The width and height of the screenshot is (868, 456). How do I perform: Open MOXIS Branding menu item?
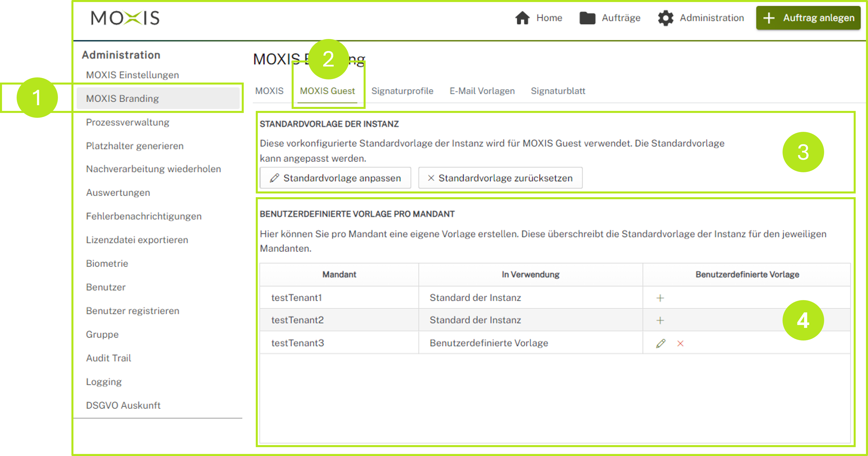[123, 98]
